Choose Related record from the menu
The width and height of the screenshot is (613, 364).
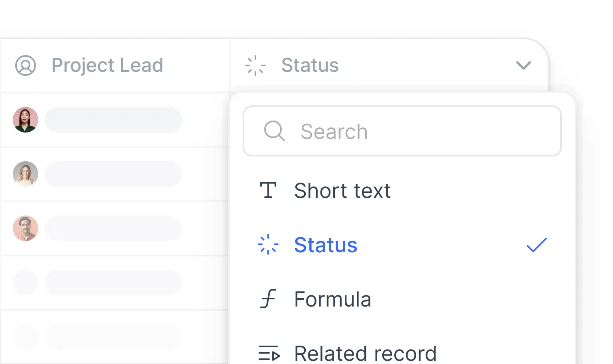pos(365,353)
